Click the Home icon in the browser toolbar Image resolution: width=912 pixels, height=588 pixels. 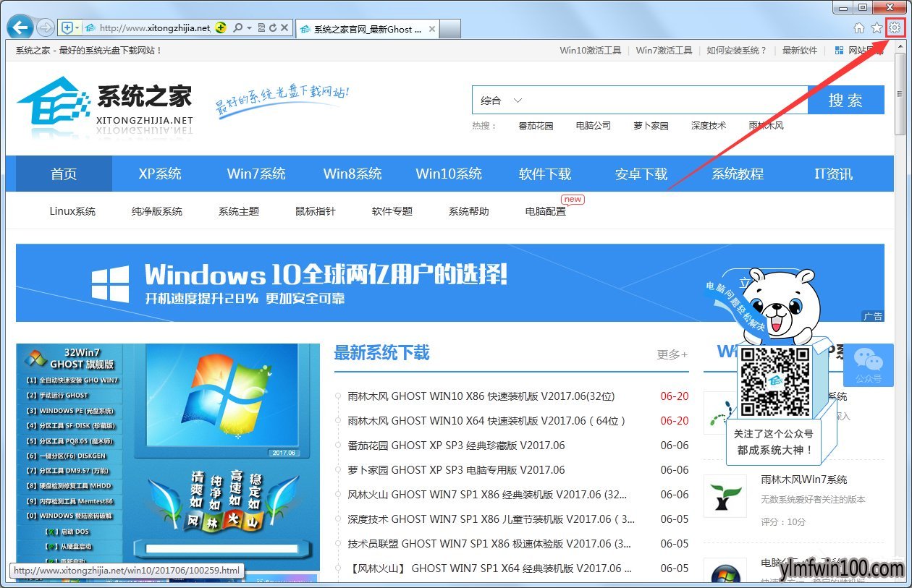click(859, 27)
